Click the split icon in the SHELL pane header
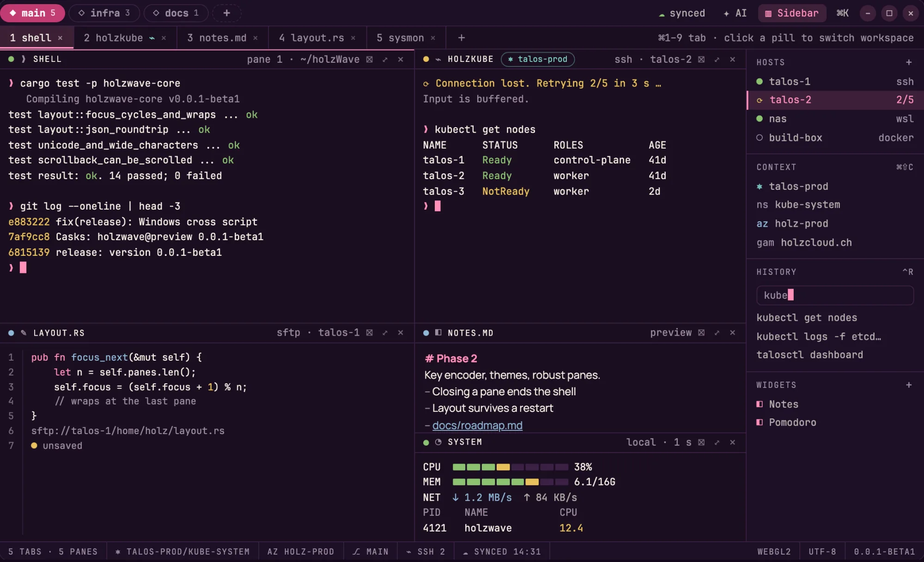 pyautogui.click(x=370, y=60)
